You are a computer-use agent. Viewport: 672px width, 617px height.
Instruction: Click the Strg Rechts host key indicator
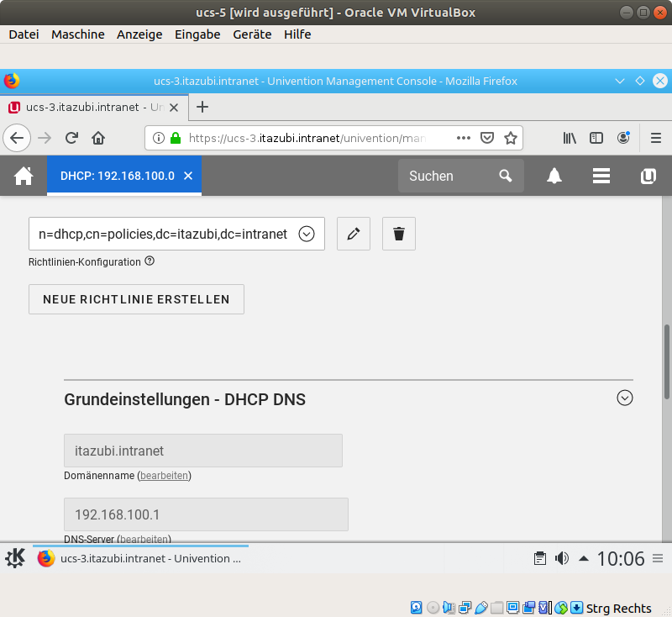click(618, 608)
